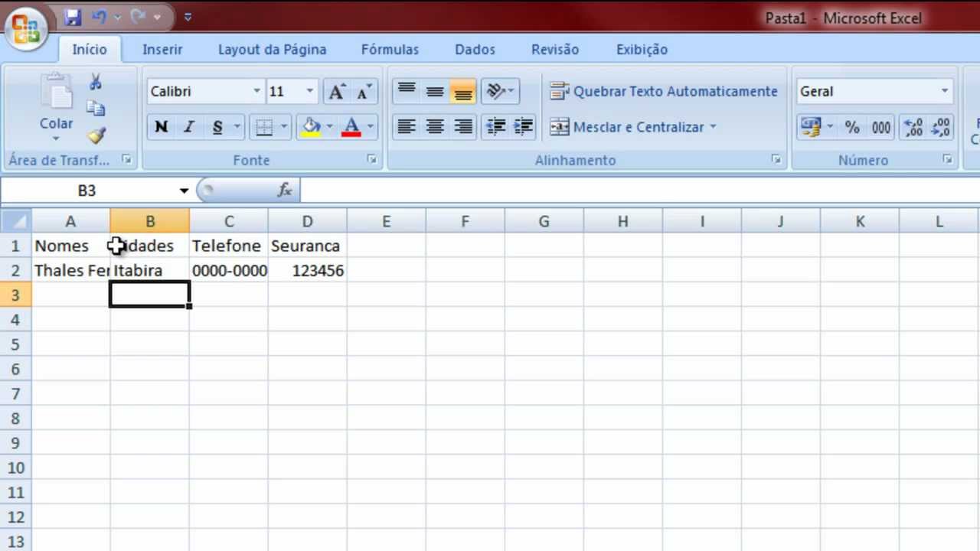Activate the Format Painter brush

[96, 135]
